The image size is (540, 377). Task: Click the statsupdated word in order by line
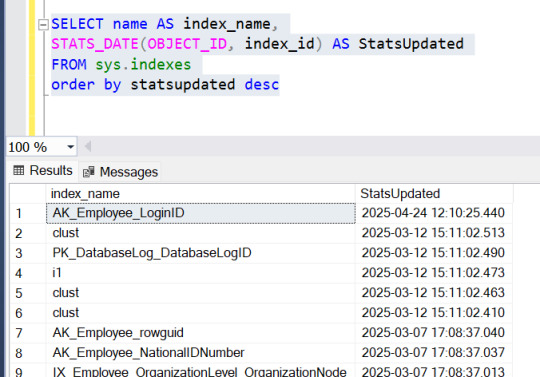(x=183, y=85)
